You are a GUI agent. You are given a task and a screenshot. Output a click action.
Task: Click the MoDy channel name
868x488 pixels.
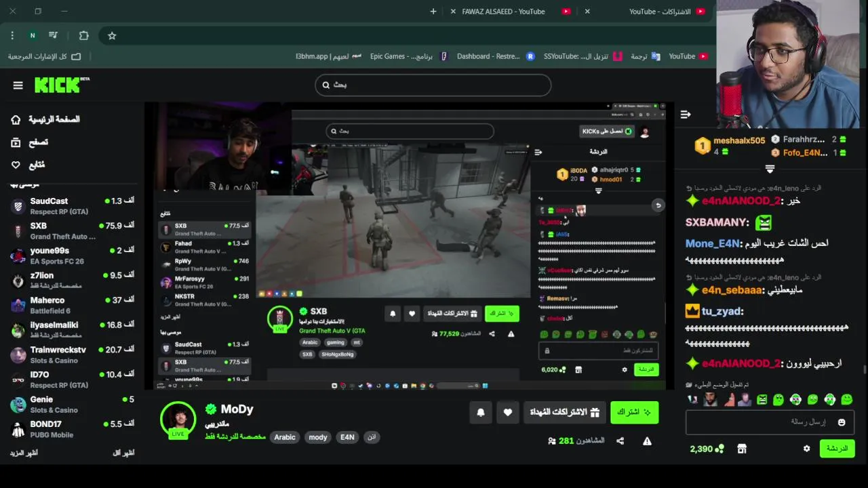click(237, 409)
